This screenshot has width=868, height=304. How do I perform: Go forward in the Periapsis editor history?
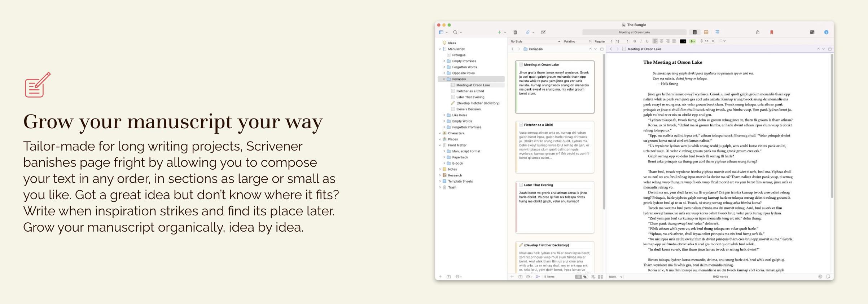[519, 49]
